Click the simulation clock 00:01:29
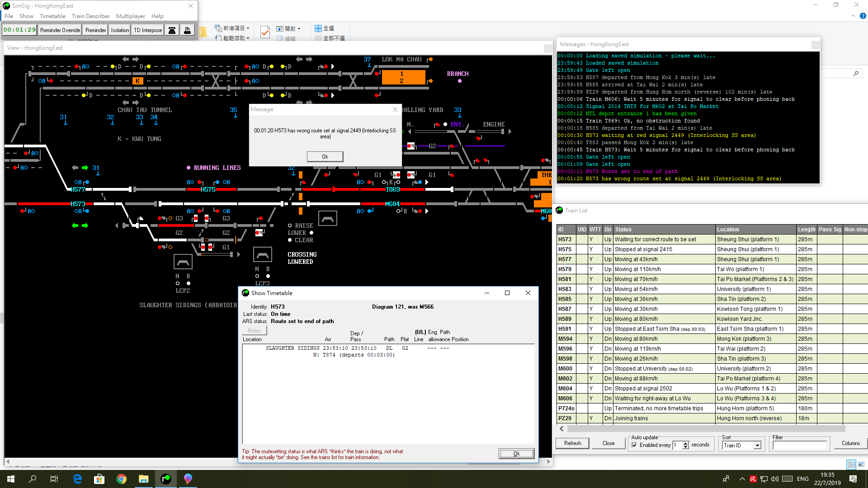This screenshot has width=868, height=488. click(x=19, y=30)
